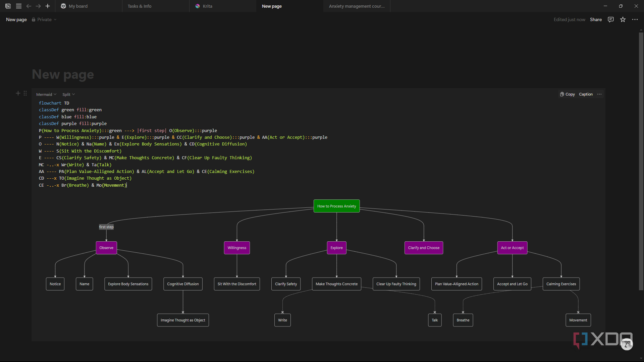644x362 pixels.
Task: Click the 'first step' edge label
Action: pos(106,227)
